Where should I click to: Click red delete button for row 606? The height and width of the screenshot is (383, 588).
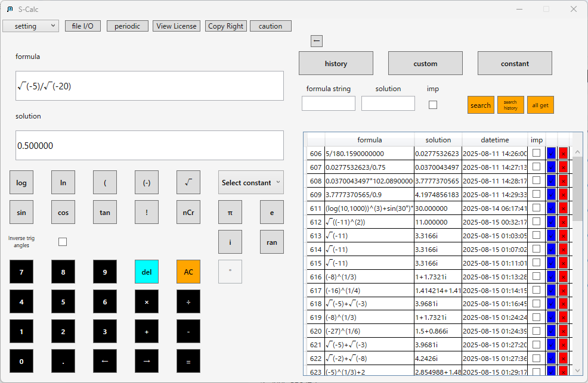(563, 154)
